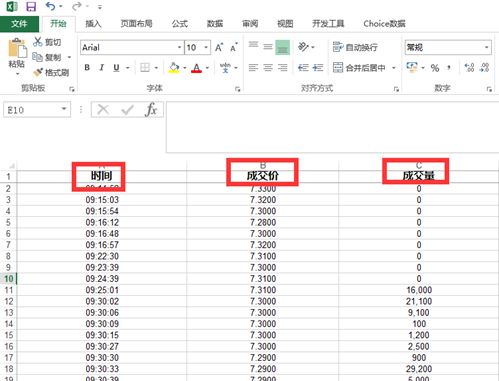Toggle Underline formatting
499x381 pixels.
(116, 68)
